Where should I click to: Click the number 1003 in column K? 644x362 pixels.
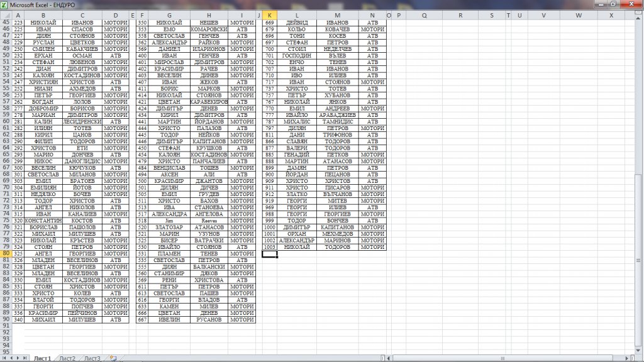[x=269, y=247]
